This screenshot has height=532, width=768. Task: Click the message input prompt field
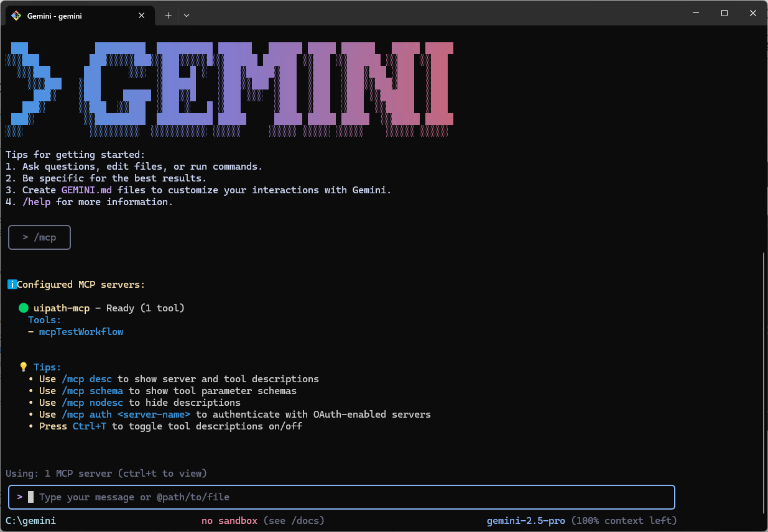[x=341, y=497]
